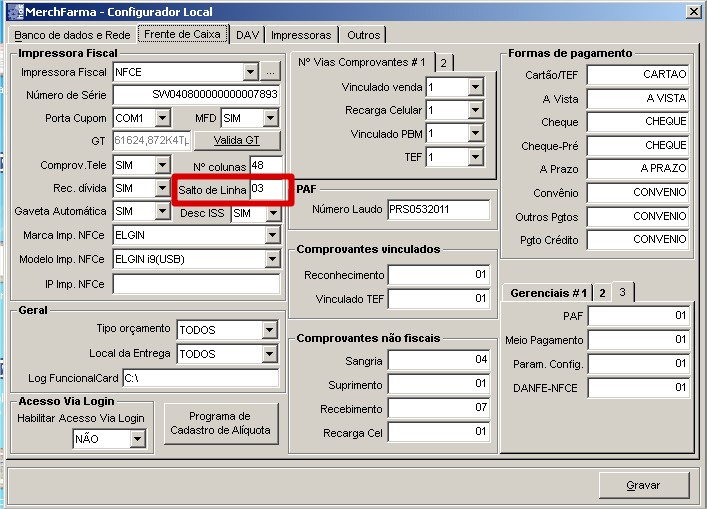Viewport: 707px width, 509px height.
Task: Open the Tipo orçamento dropdown
Action: [269, 330]
